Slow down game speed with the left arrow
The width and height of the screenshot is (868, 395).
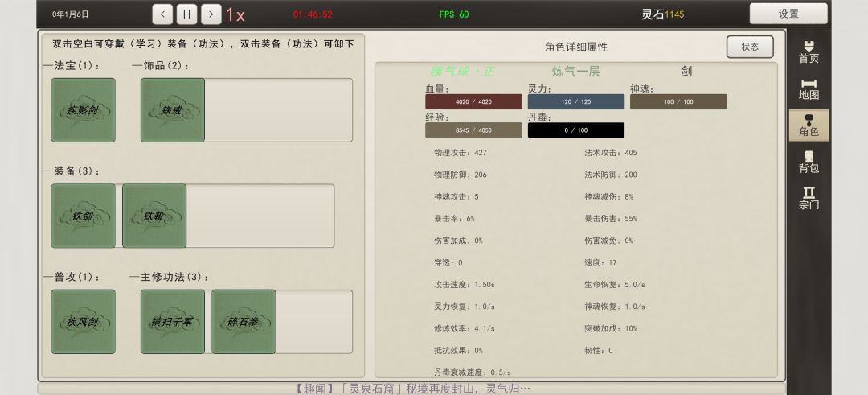pos(162,14)
